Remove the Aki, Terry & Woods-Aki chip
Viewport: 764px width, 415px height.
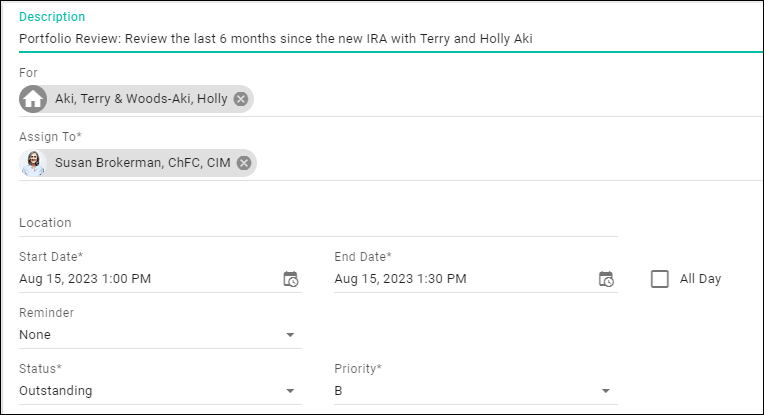[241, 99]
